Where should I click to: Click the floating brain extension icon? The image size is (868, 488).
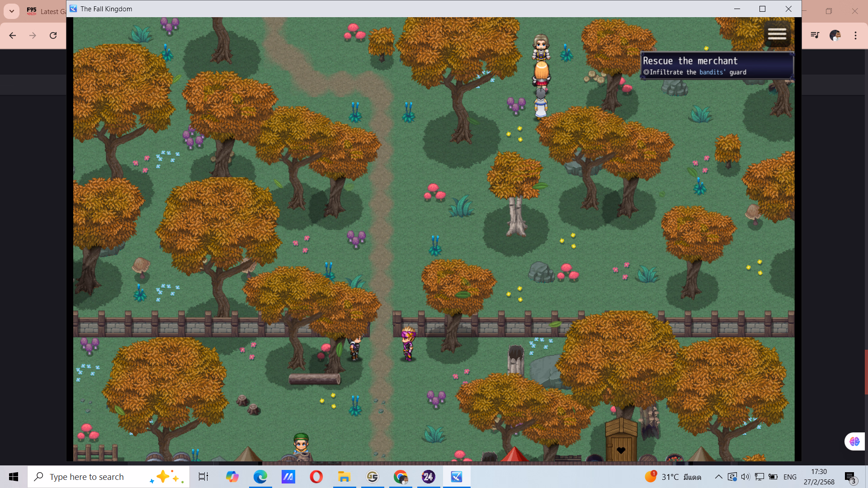(854, 441)
